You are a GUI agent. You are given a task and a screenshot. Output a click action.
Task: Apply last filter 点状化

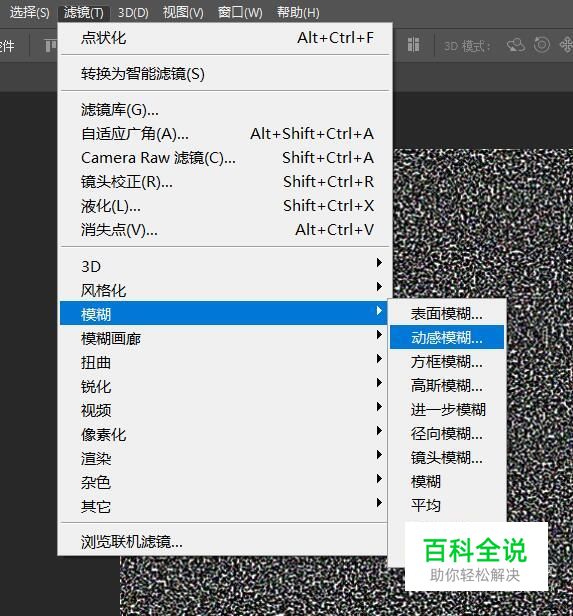click(225, 38)
